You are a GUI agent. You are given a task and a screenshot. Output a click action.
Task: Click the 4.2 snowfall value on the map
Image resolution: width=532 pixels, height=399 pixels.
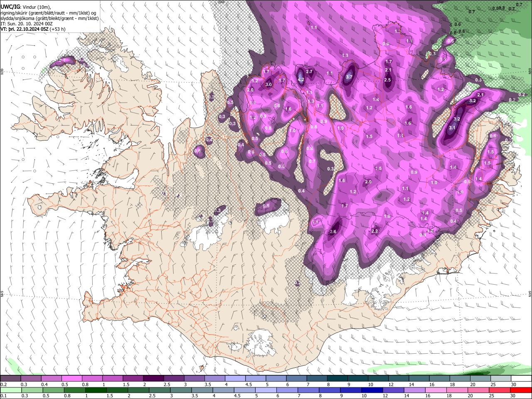click(301, 80)
